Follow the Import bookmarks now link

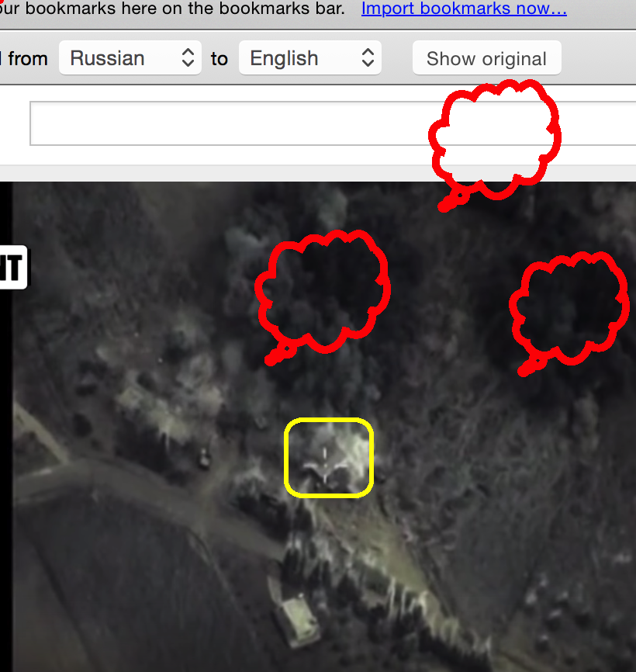point(464,9)
